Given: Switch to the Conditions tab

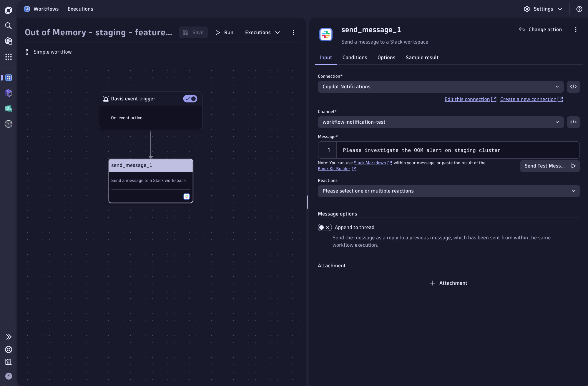Looking at the screenshot, I should coord(355,57).
